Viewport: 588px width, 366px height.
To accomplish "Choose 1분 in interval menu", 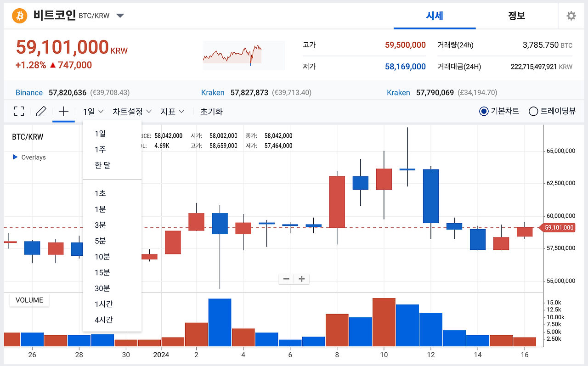I will (x=112, y=209).
